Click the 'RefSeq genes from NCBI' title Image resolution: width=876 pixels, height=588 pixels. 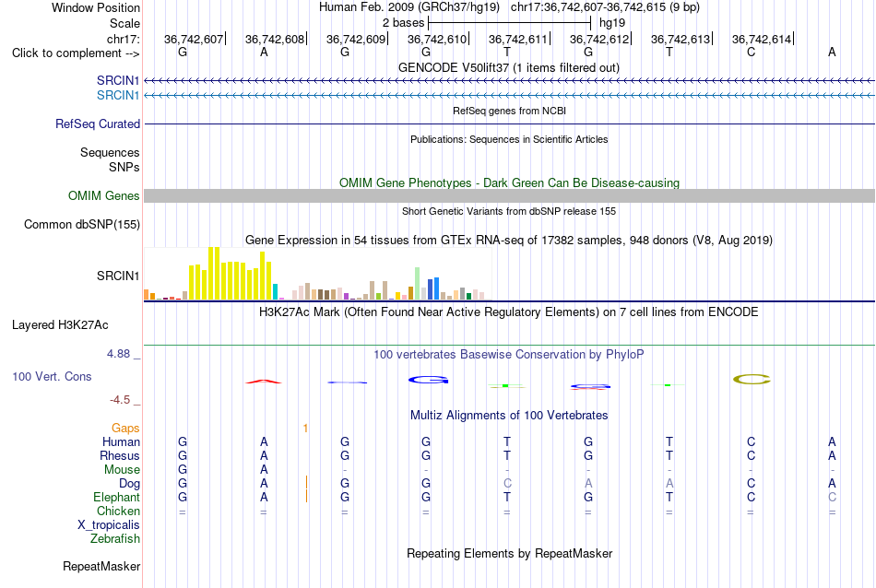point(510,111)
